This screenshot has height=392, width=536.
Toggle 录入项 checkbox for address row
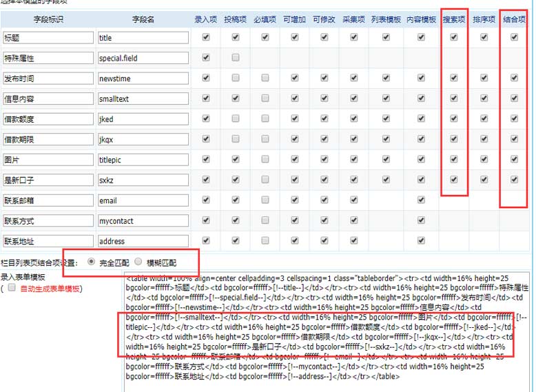(x=206, y=240)
